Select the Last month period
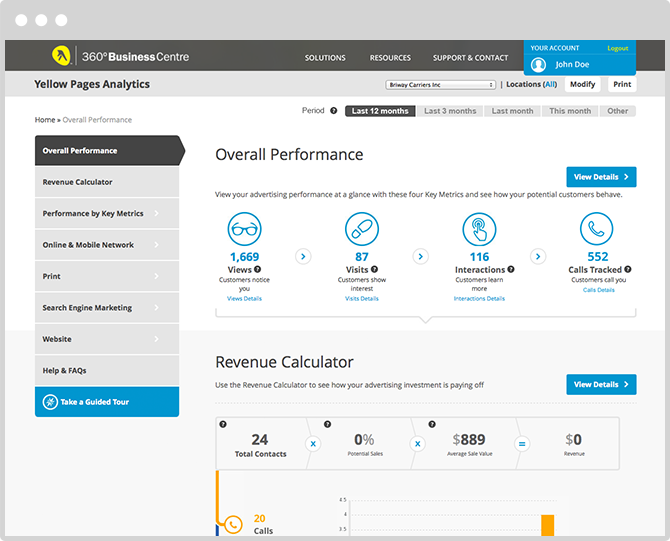Viewport: 670px width, 541px height. point(512,111)
